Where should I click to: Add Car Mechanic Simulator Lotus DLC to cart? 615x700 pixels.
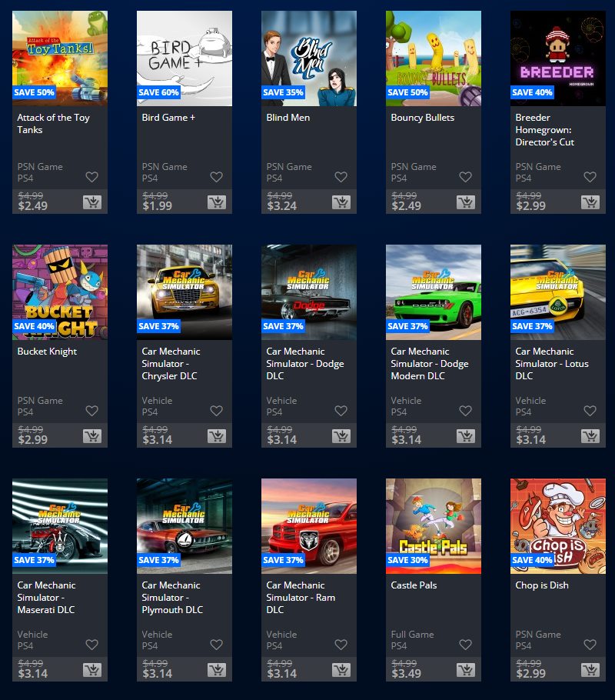(590, 436)
